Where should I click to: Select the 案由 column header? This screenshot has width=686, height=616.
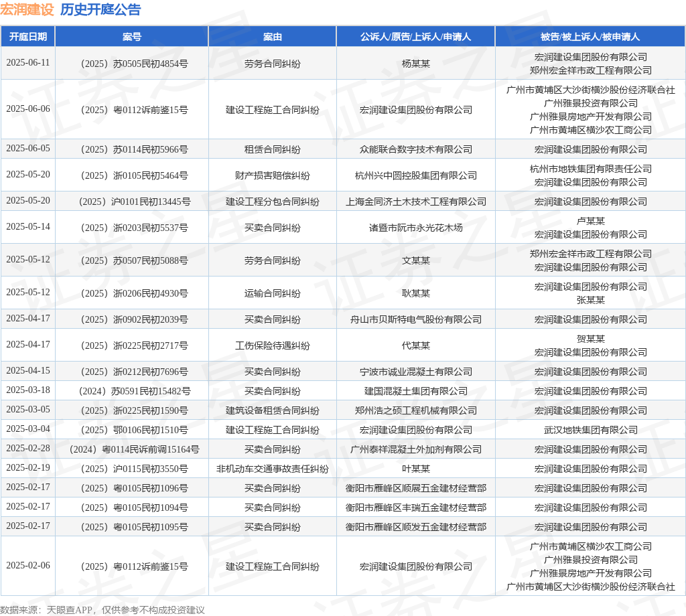click(272, 37)
